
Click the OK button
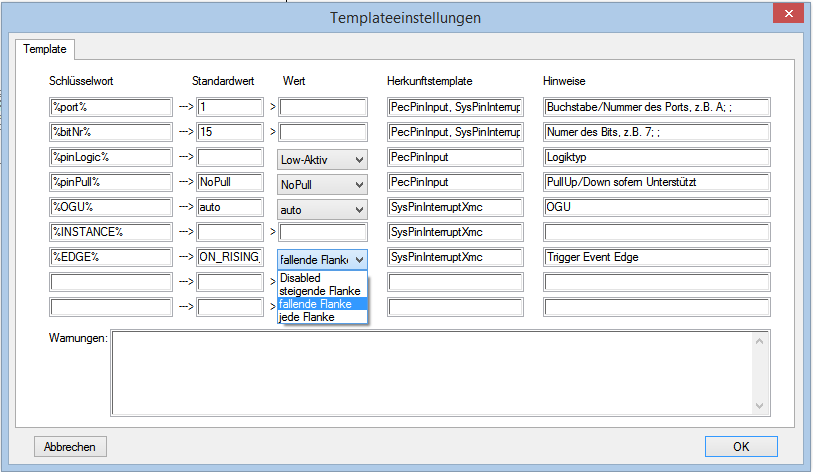pos(740,446)
